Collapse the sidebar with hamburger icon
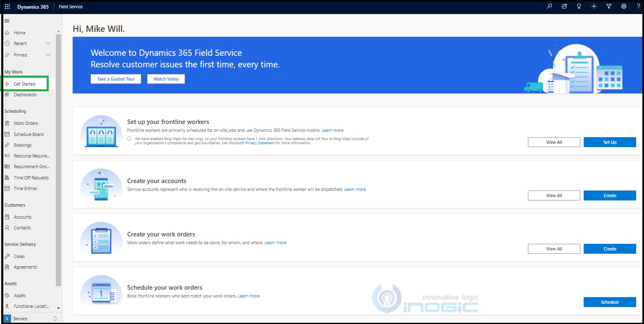Image resolution: width=644 pixels, height=324 pixels. pos(7,21)
